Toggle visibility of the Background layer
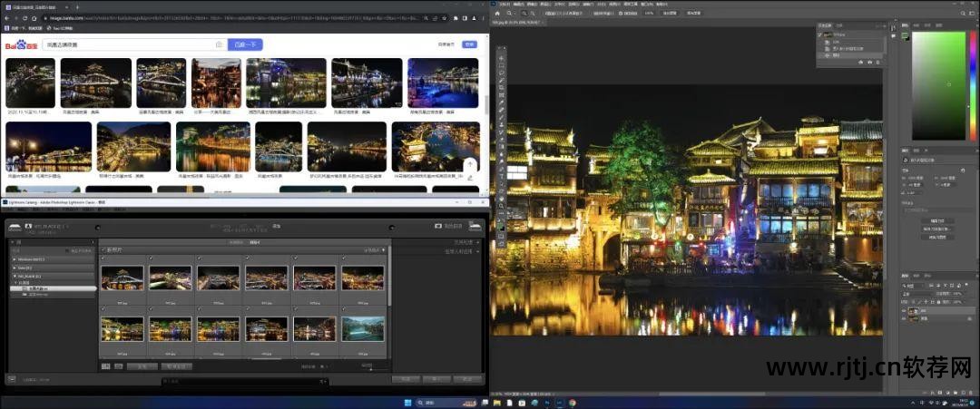 coord(903,318)
